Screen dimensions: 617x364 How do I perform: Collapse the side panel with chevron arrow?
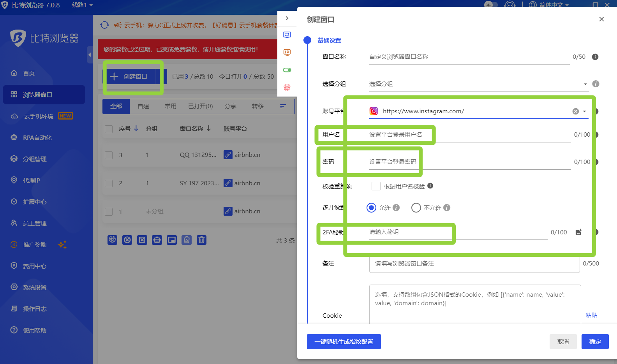pyautogui.click(x=287, y=18)
